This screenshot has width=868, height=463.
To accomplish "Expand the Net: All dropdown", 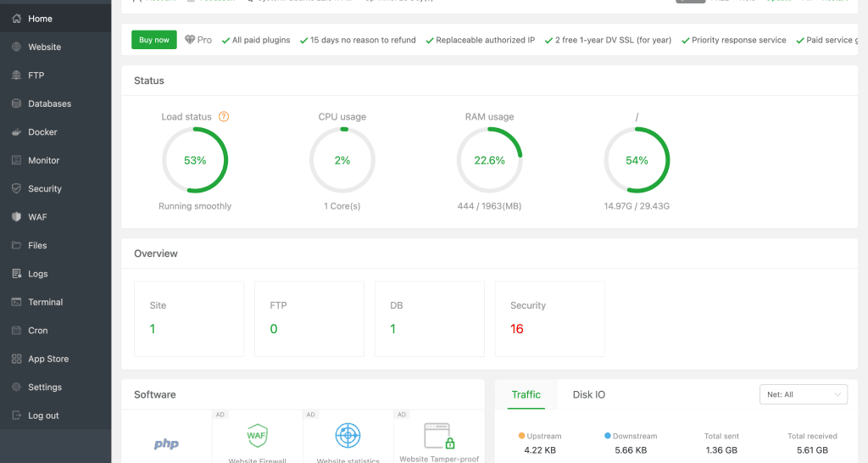I will click(x=804, y=394).
